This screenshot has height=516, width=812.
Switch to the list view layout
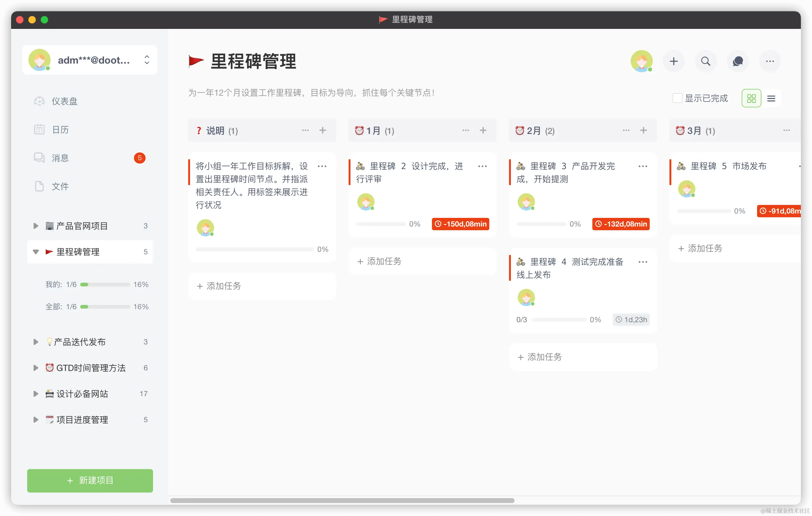click(x=771, y=98)
